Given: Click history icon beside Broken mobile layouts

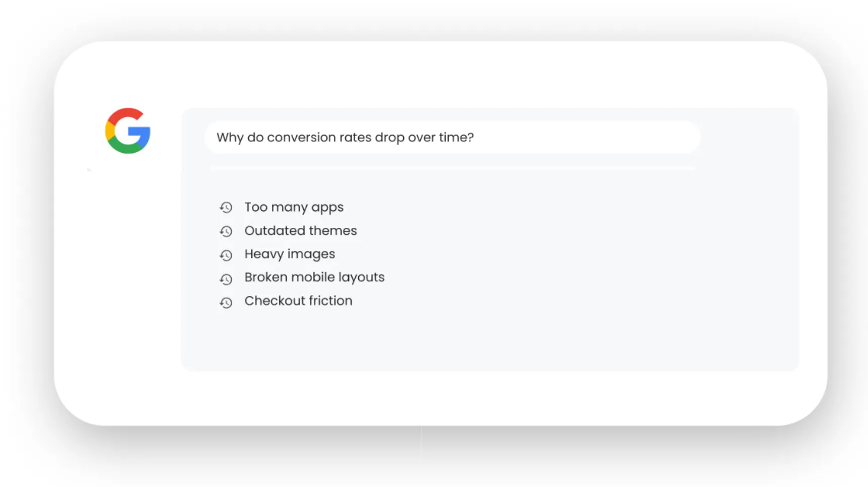Looking at the screenshot, I should click(x=226, y=279).
